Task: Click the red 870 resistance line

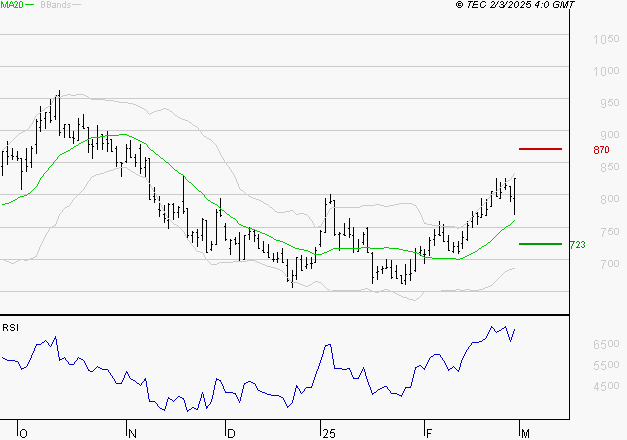Action: coord(540,149)
